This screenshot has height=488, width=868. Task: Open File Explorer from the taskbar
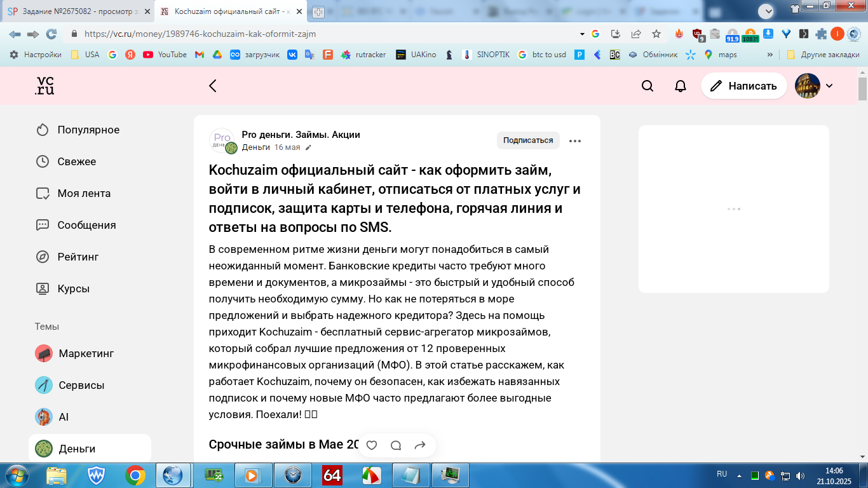[57, 475]
